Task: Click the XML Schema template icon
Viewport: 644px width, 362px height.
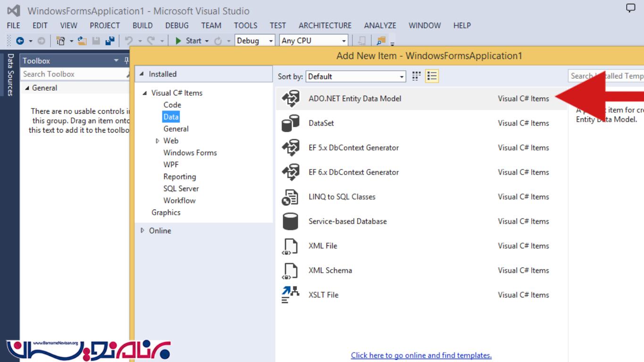Action: click(291, 270)
